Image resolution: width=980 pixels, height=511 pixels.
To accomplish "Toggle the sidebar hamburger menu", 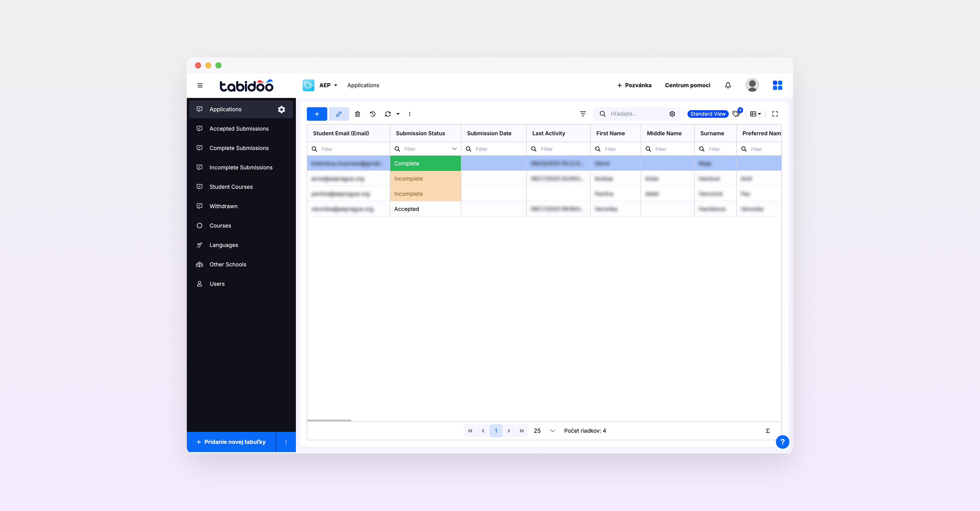I will (200, 85).
